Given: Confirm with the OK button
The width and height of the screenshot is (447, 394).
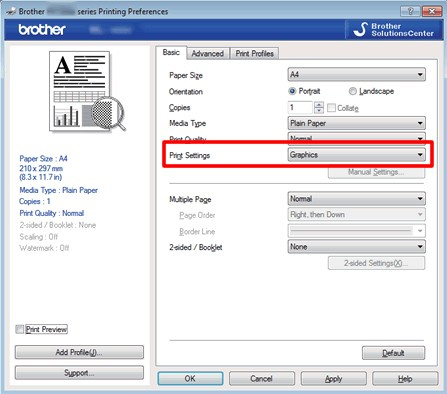Looking at the screenshot, I should click(x=190, y=379).
